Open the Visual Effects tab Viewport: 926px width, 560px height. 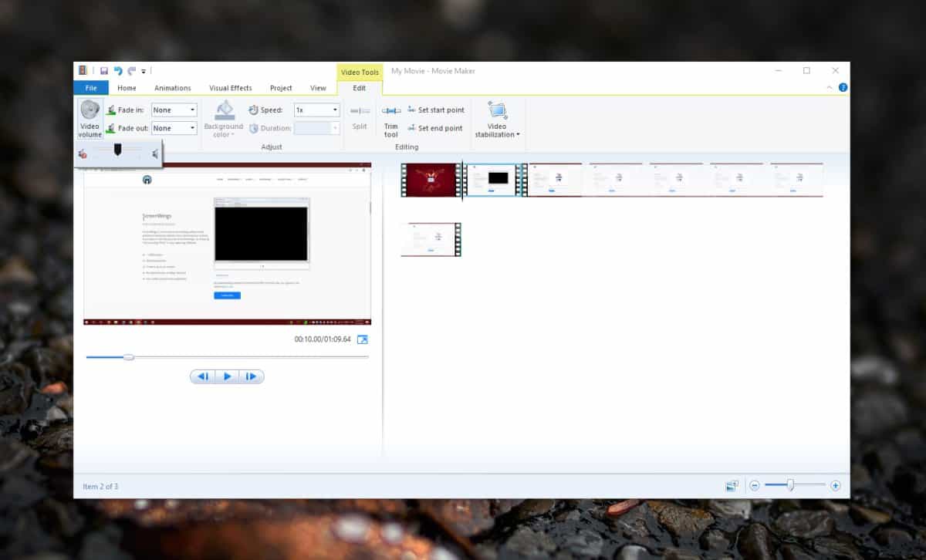(231, 88)
